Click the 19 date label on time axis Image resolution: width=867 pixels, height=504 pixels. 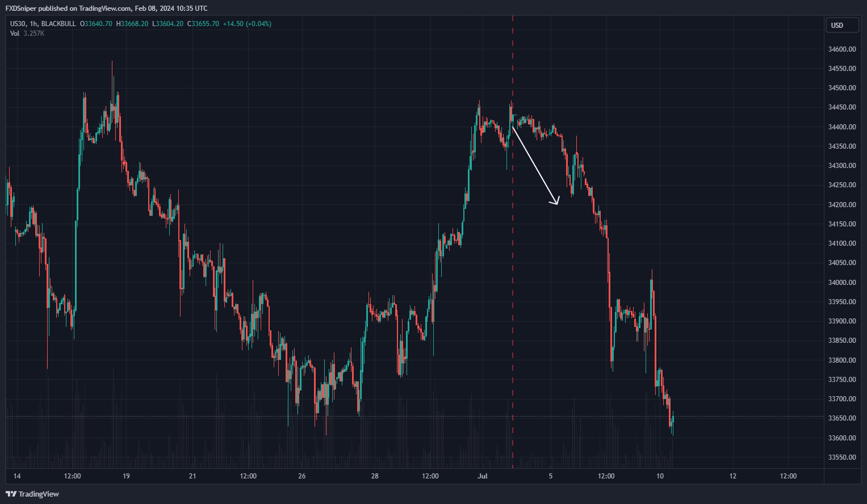click(x=126, y=476)
